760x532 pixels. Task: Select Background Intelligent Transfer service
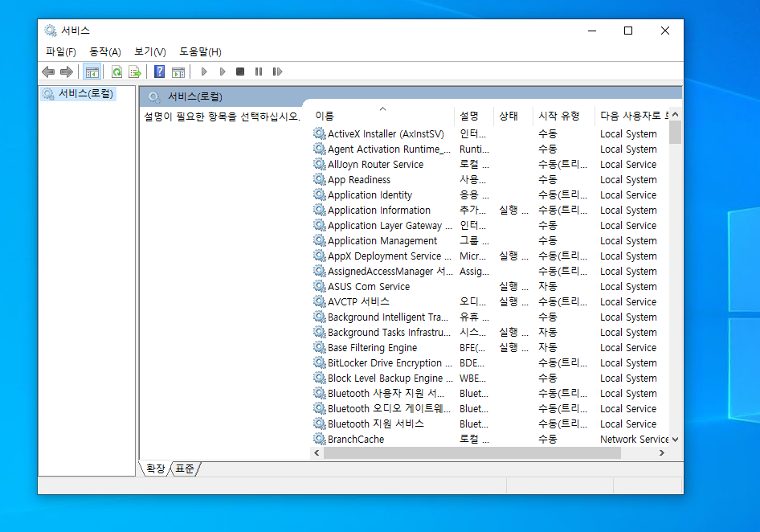(489, 317)
